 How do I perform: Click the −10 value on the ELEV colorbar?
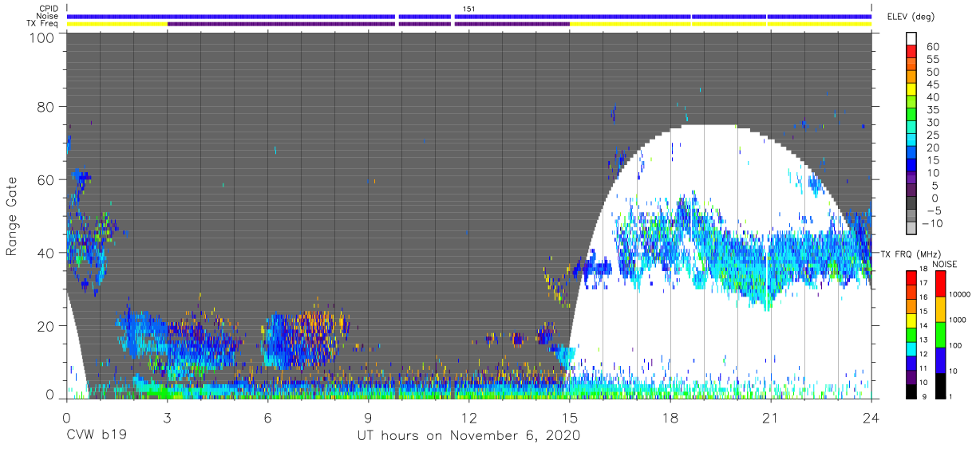[x=931, y=223]
